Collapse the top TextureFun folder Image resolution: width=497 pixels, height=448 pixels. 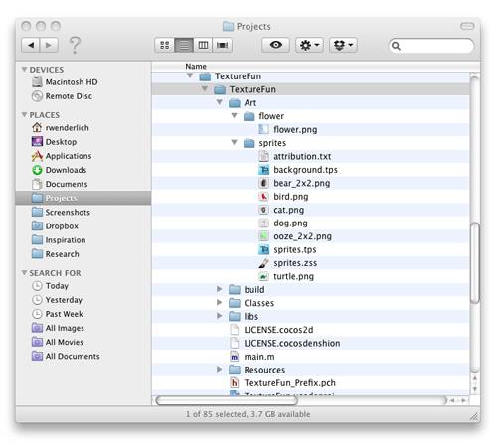pyautogui.click(x=190, y=75)
